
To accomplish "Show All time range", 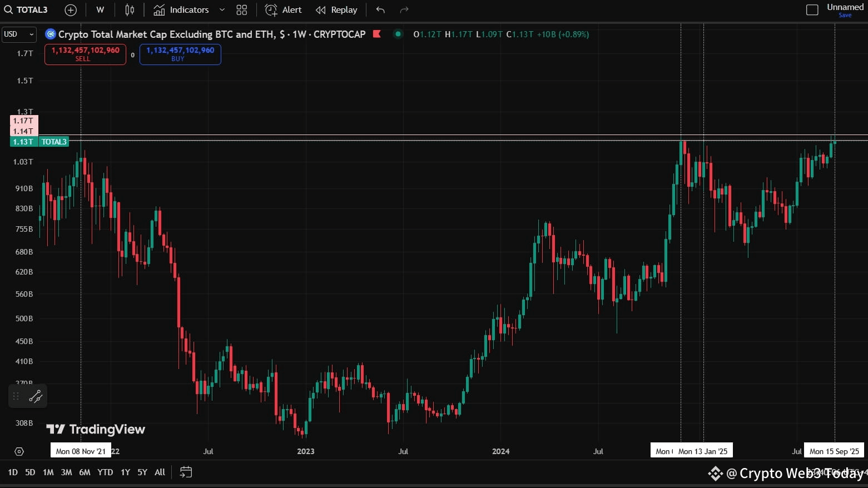I will (x=160, y=472).
